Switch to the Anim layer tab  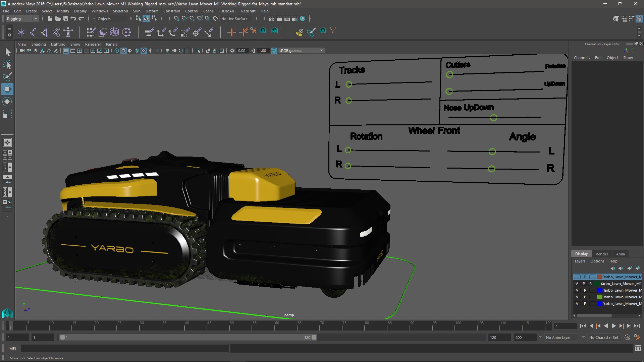(620, 254)
